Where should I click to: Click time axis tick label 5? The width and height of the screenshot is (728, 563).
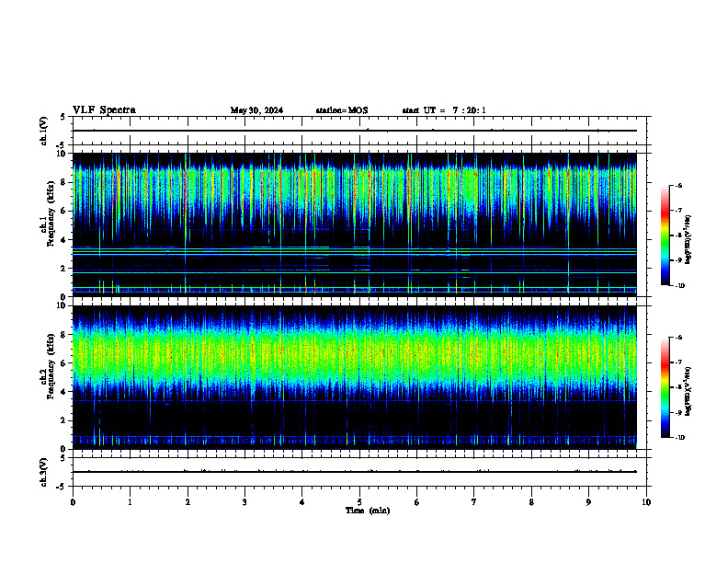(x=359, y=502)
